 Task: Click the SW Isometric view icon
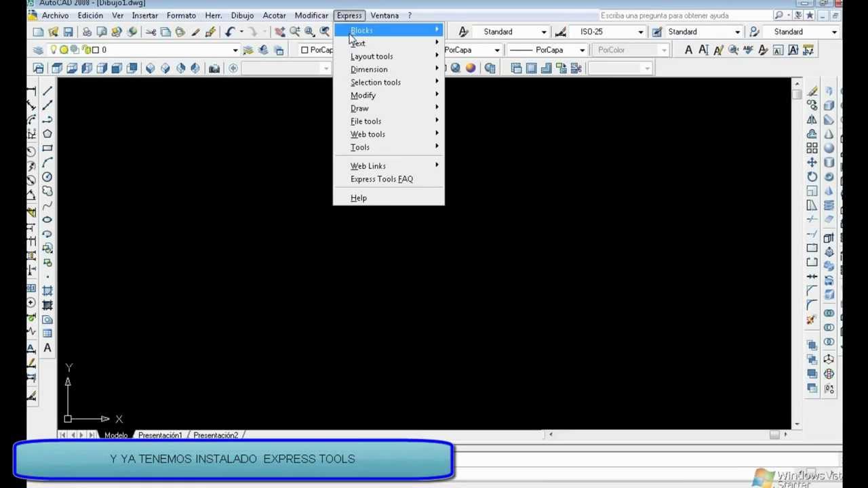click(151, 68)
